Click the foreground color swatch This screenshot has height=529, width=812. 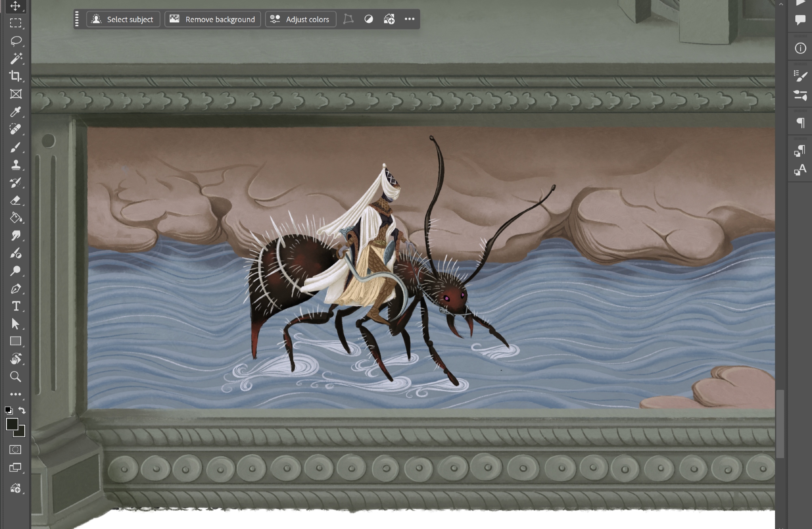coord(11,424)
